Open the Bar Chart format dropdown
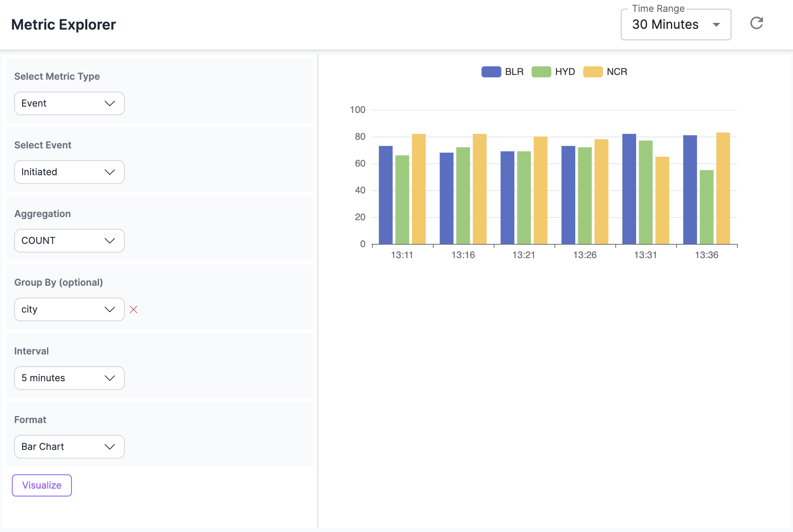The image size is (793, 532). tap(70, 447)
